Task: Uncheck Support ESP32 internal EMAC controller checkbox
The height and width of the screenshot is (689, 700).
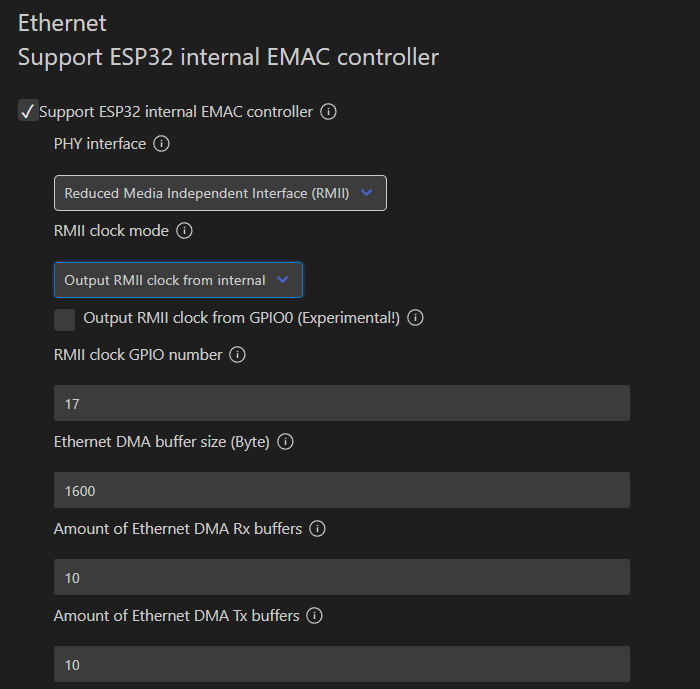Action: (28, 110)
